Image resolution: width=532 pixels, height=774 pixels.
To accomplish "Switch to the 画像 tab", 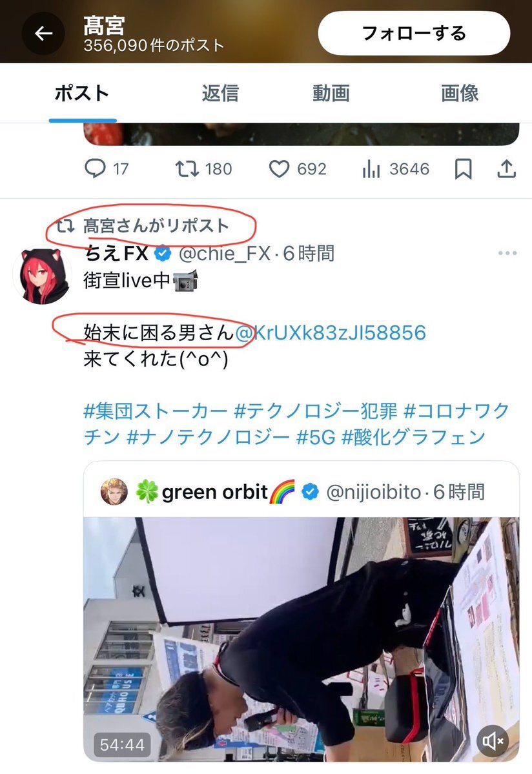I will point(460,94).
